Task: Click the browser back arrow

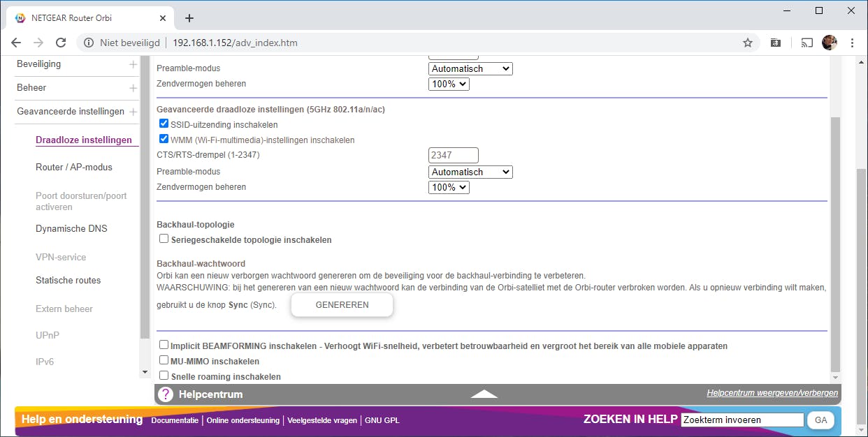Action: (x=16, y=43)
